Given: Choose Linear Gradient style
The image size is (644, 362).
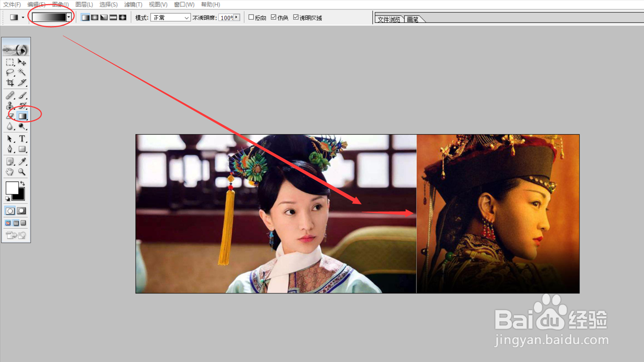Looking at the screenshot, I should pyautogui.click(x=85, y=18).
